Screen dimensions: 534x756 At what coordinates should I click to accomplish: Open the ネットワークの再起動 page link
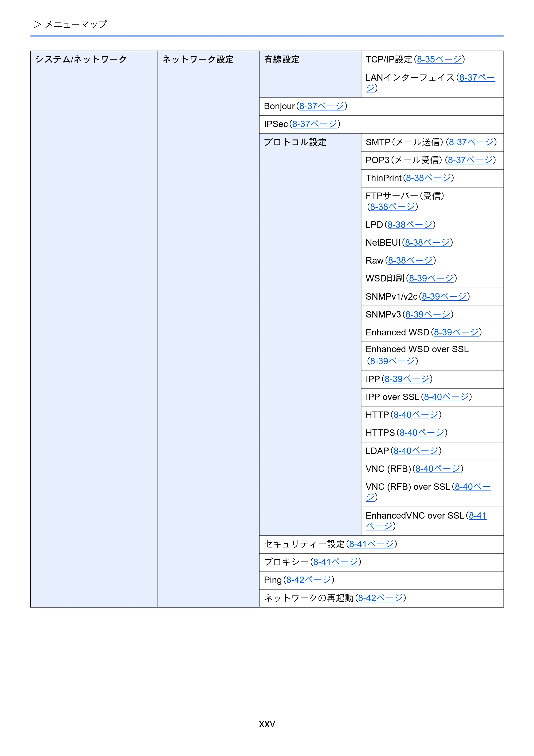click(x=380, y=598)
